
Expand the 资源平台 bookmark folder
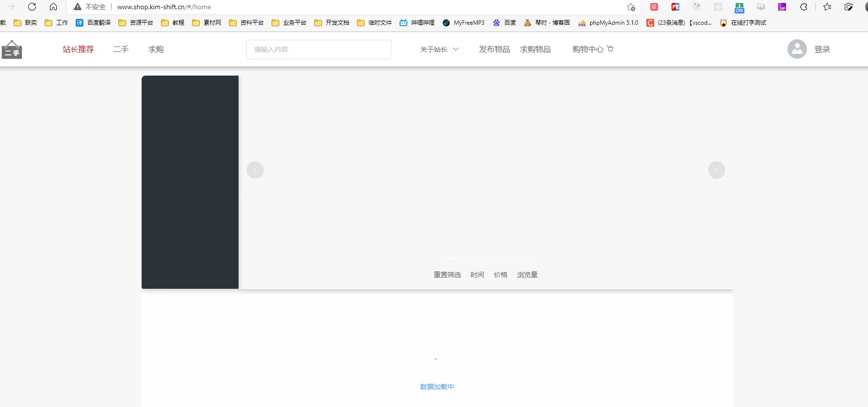[136, 23]
